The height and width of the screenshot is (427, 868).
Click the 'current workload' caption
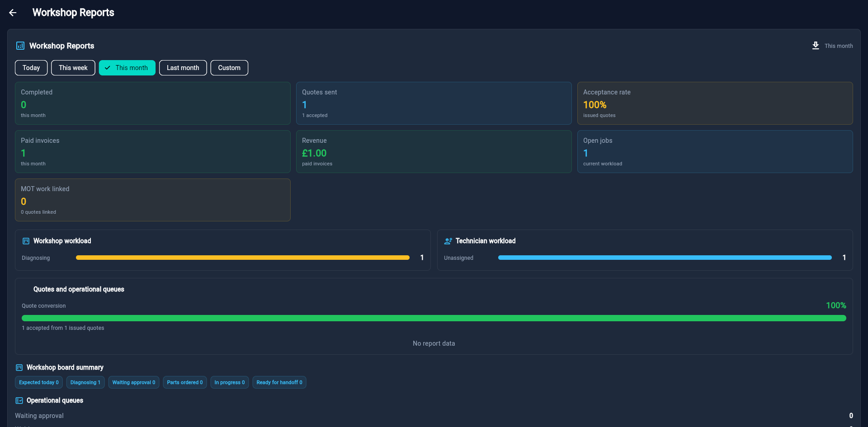pyautogui.click(x=603, y=164)
